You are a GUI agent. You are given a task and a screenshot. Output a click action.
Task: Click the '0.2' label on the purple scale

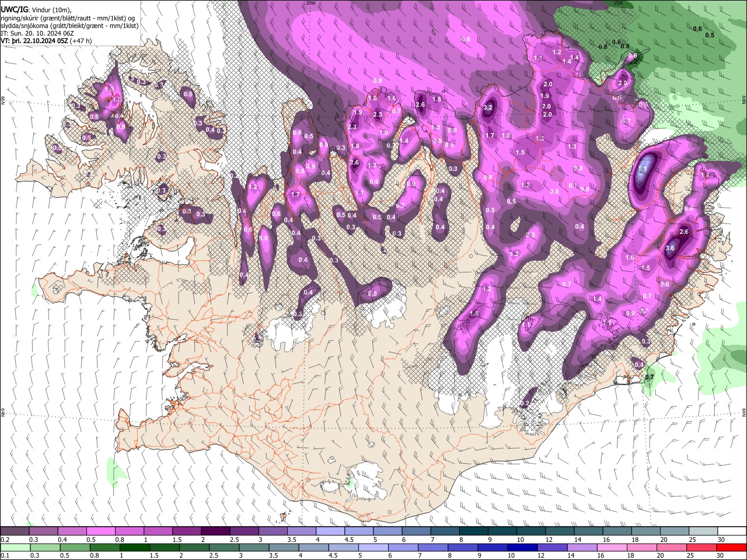tap(4, 540)
